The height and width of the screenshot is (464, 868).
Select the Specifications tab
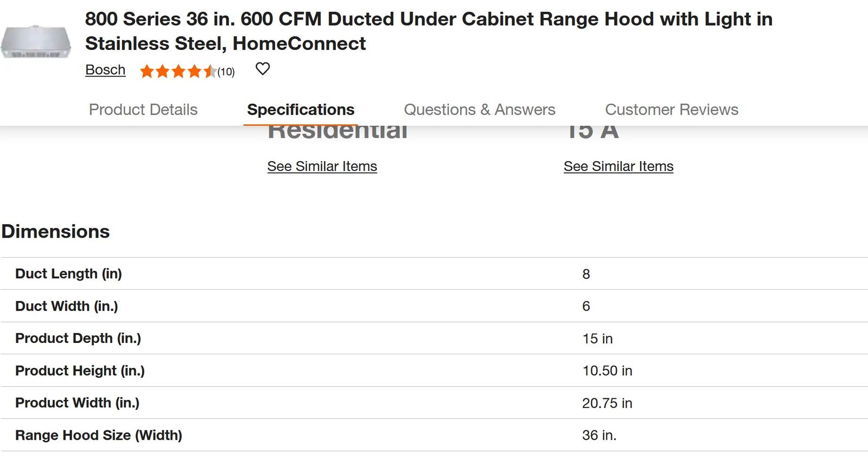pos(301,110)
